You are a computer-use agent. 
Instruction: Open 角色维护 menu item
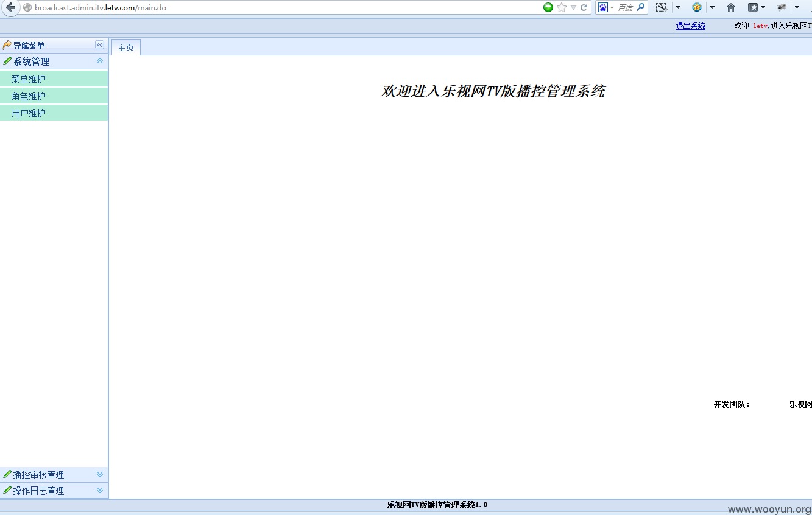[x=54, y=96]
